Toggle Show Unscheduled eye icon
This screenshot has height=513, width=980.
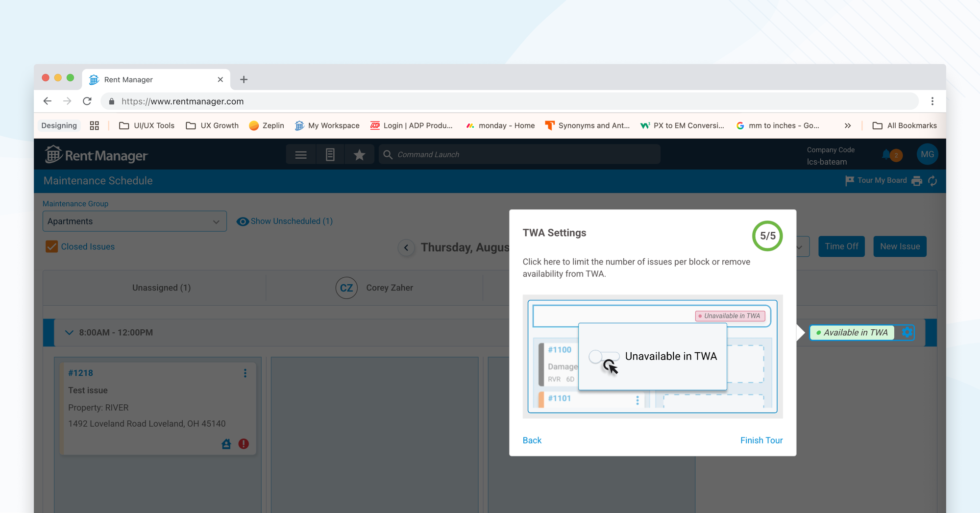[x=243, y=221]
